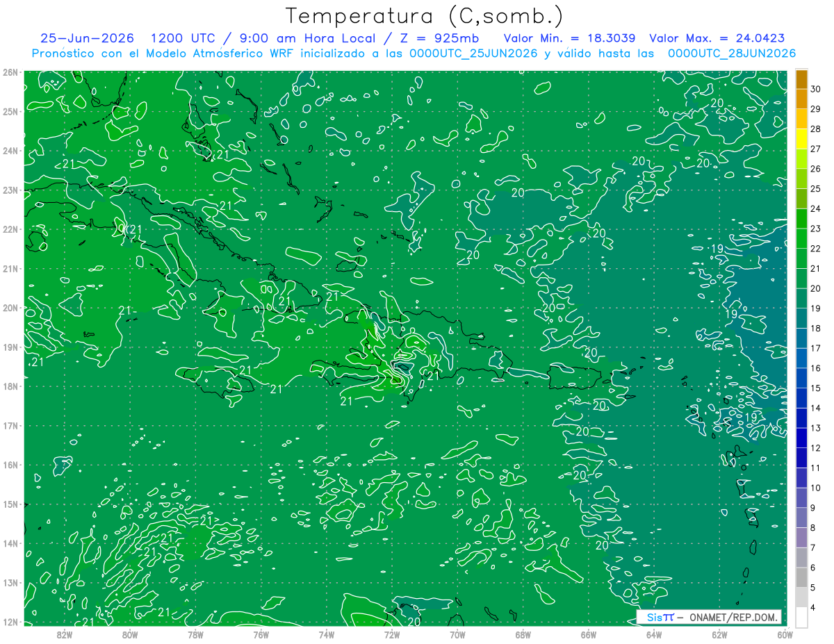The height and width of the screenshot is (644, 834).
Task: Click the 78W longitude axis label
Action: click(x=195, y=634)
